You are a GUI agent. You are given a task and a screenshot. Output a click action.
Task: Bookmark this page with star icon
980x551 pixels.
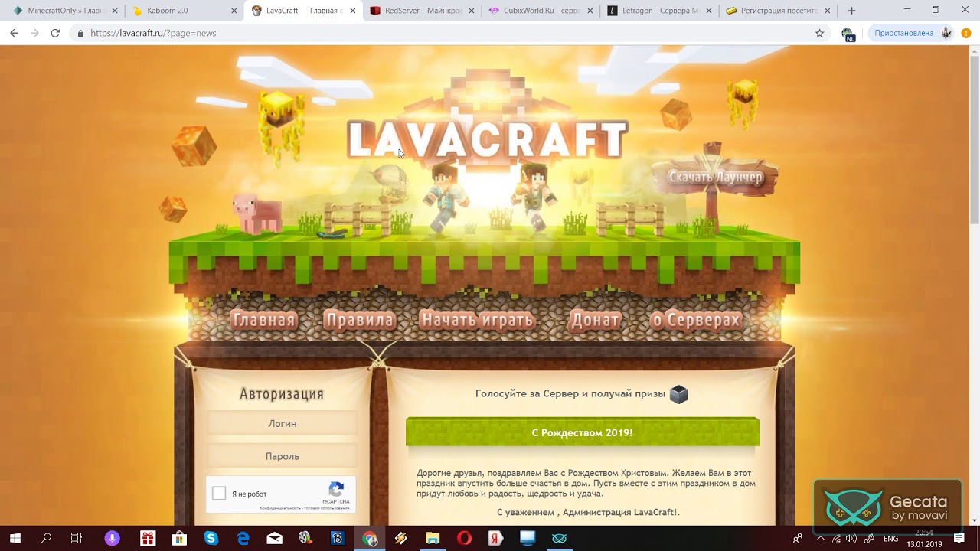pos(819,33)
